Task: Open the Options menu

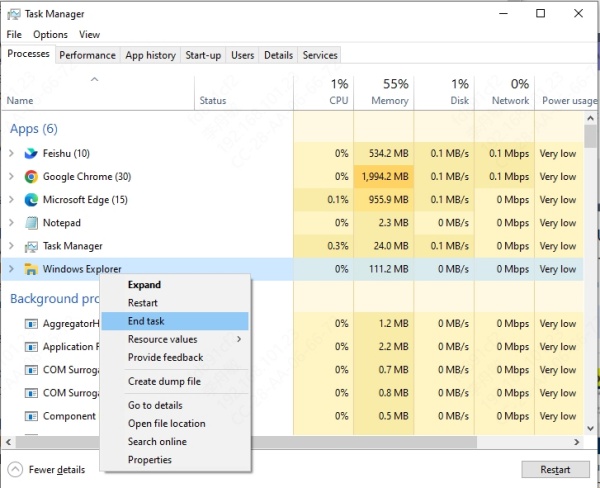Action: (x=51, y=34)
